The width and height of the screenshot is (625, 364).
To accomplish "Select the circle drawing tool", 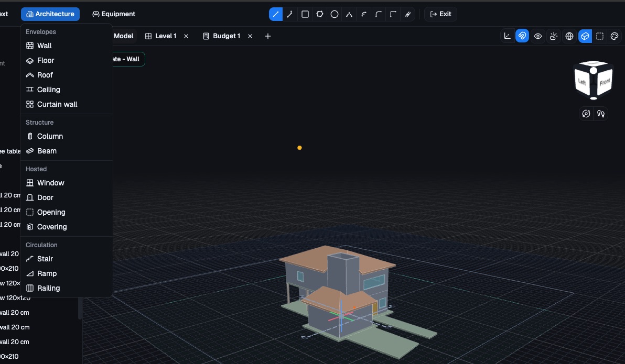I will pos(335,14).
